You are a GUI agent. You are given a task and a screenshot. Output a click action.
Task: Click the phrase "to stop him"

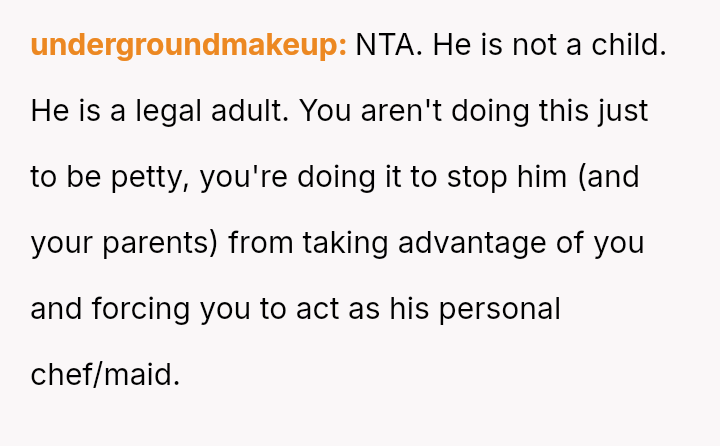(x=503, y=177)
